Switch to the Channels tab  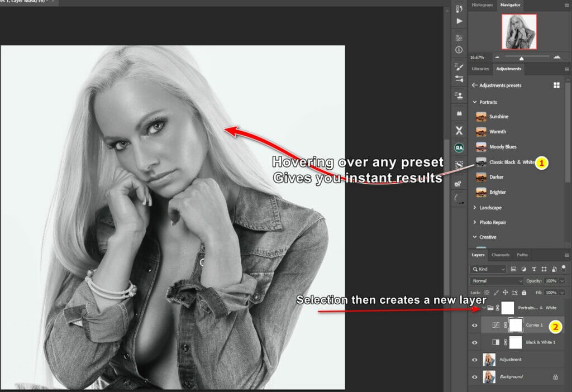tap(500, 255)
